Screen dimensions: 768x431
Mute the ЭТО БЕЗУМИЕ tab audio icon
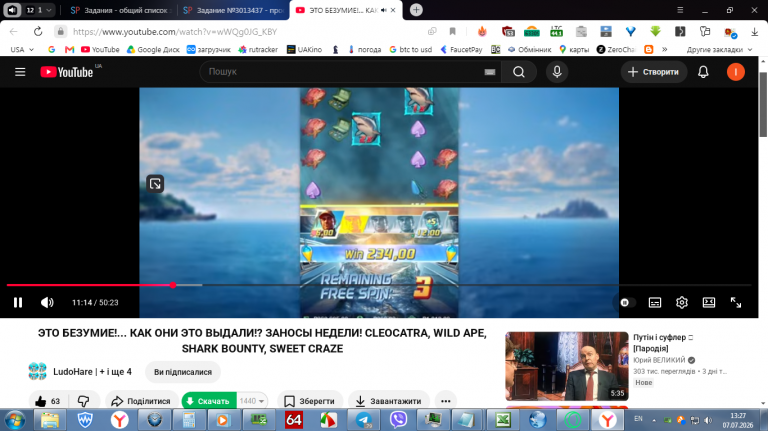coord(384,10)
